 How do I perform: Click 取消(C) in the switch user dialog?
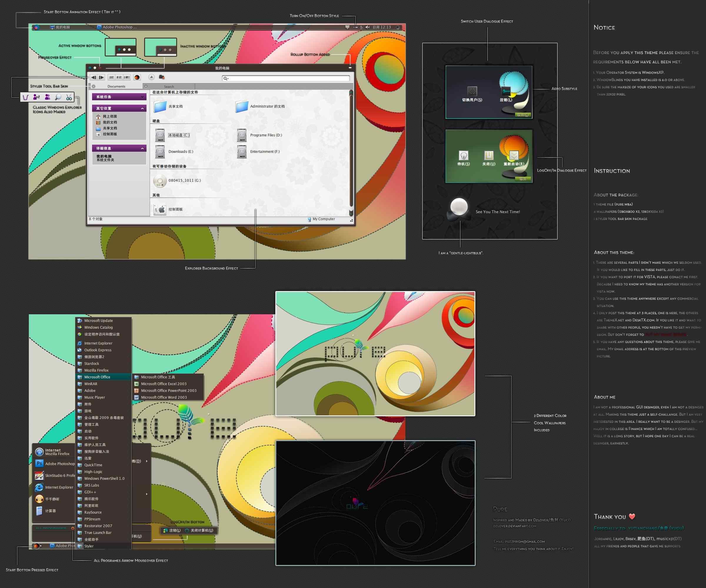point(523,115)
